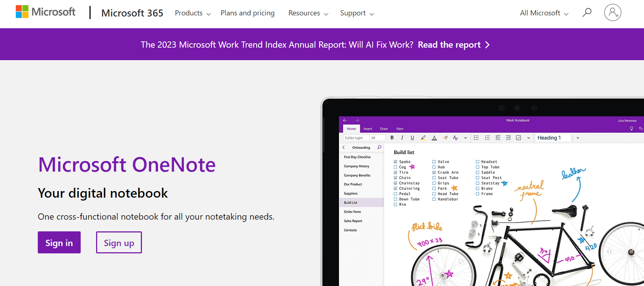Screen dimensions: 644x286
Task: Open the Contacts page
Action: point(350,230)
